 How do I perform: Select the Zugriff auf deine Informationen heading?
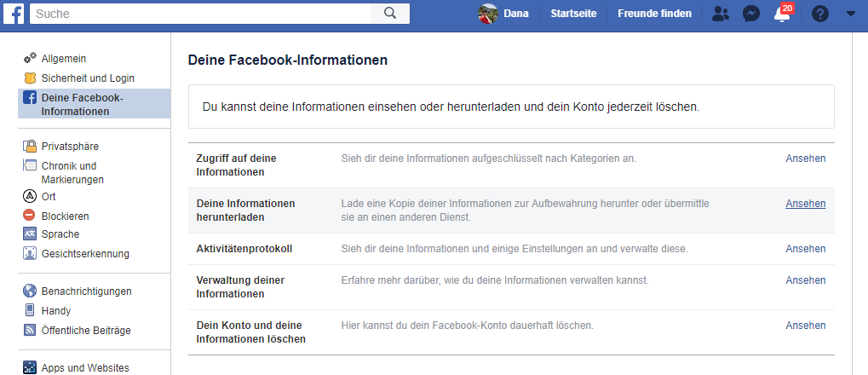coord(236,165)
